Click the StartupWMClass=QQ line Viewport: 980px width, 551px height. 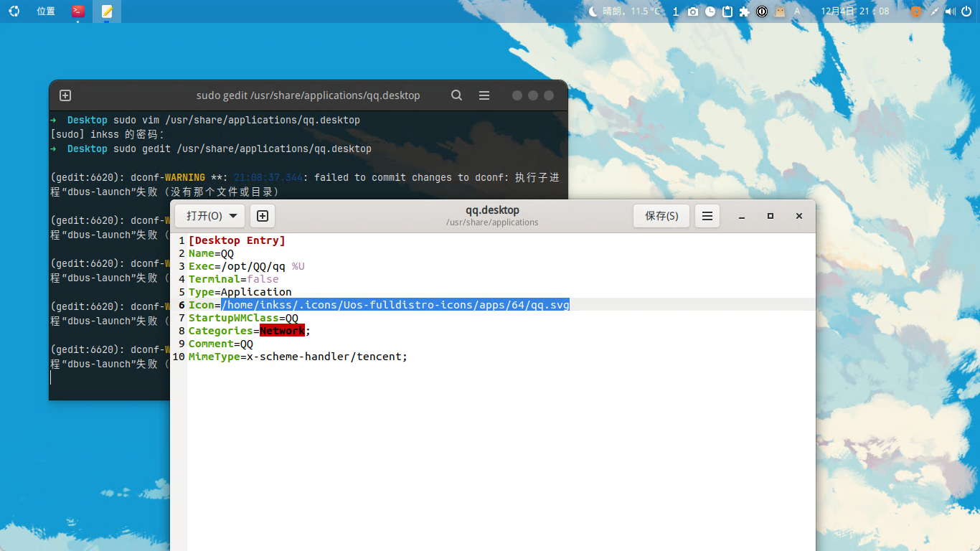click(x=243, y=318)
